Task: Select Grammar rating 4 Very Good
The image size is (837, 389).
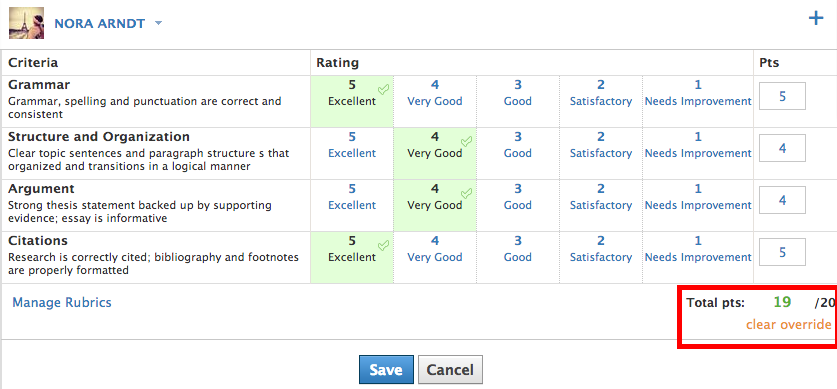Action: tap(435, 93)
